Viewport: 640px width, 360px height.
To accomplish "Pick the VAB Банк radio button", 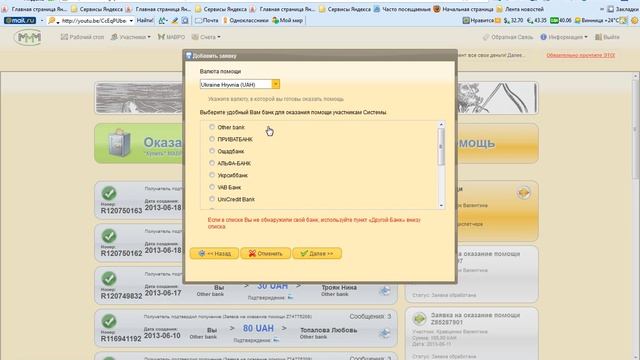I will [212, 187].
